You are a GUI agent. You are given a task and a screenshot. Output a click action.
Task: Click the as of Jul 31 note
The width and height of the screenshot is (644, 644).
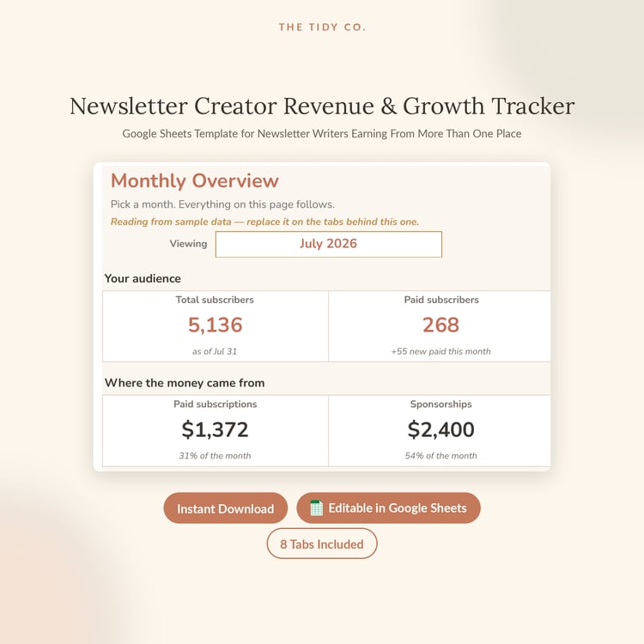point(215,351)
